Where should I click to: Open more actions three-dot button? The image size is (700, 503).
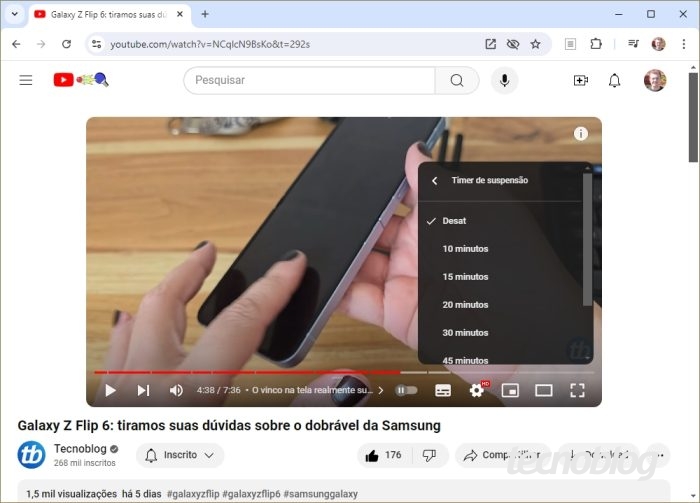click(x=660, y=455)
